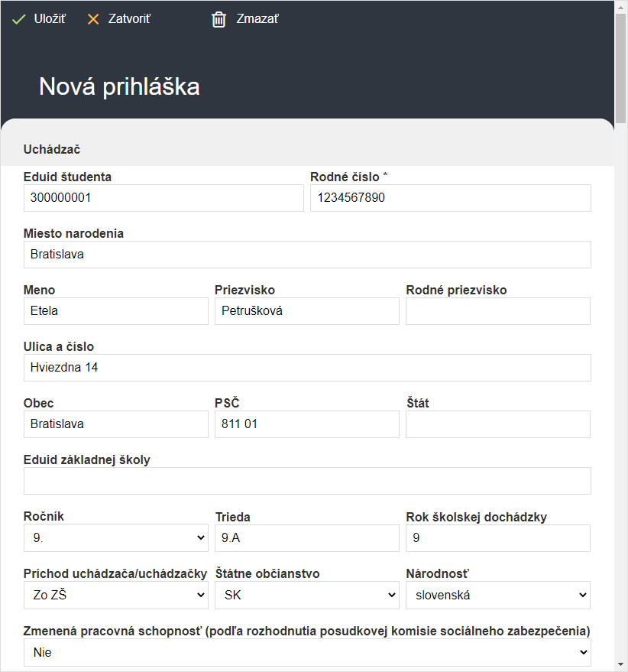
Task: Click the green checkmark Uložiť icon
Action: coord(18,19)
